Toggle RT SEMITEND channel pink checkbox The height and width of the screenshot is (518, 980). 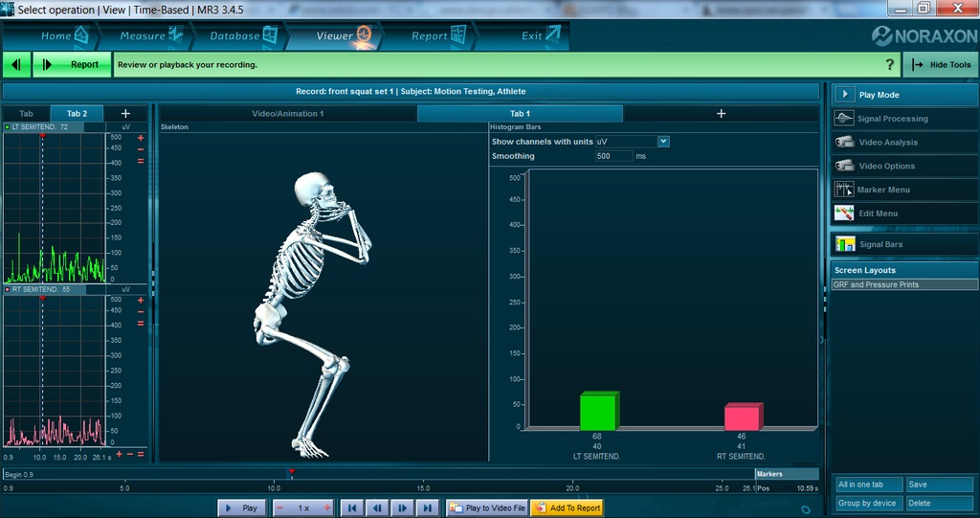8,290
